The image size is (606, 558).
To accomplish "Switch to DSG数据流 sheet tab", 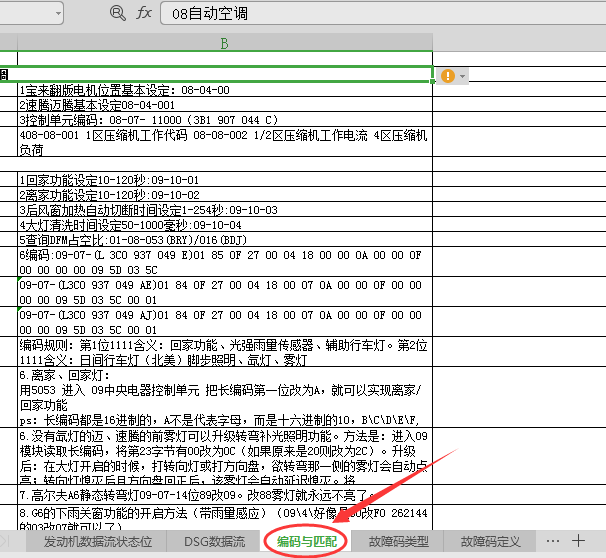I will (214, 541).
